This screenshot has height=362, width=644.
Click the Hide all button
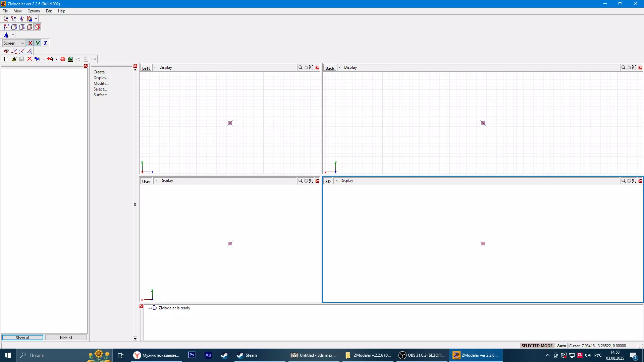66,338
